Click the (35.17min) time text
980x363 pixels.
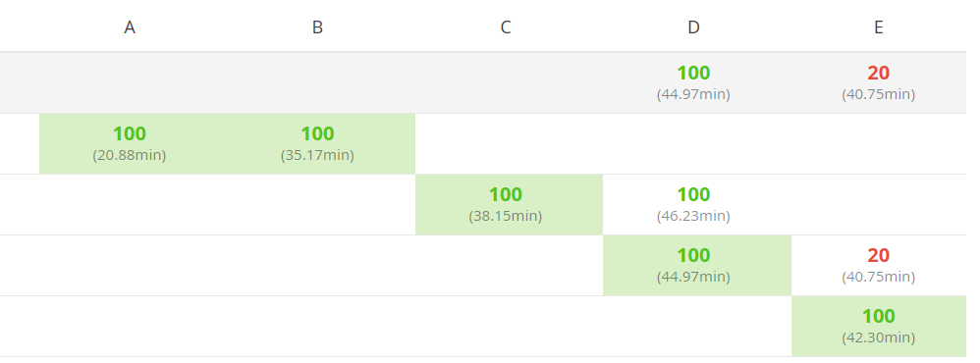[x=317, y=155]
